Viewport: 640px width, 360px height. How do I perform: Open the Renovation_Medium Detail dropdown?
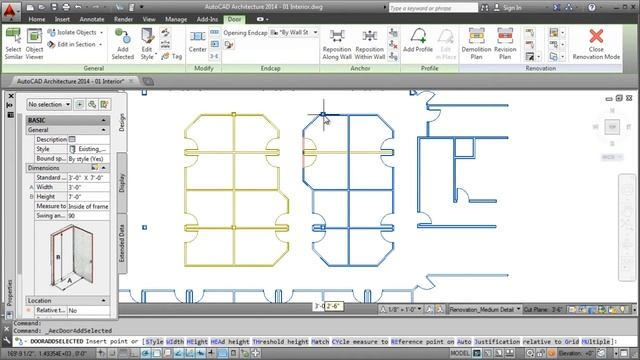(485, 309)
